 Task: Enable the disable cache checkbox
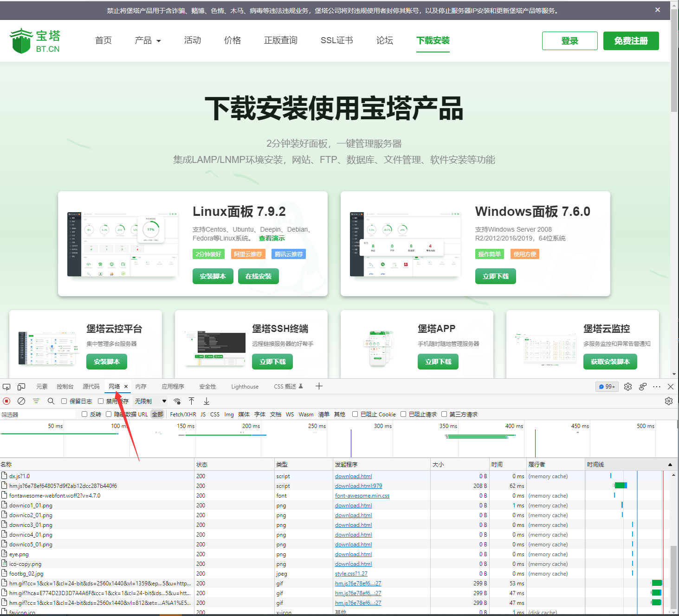pos(100,401)
